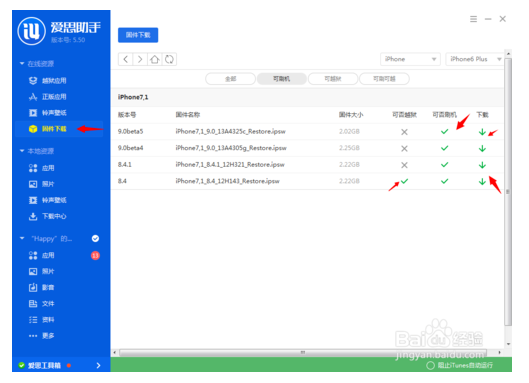The width and height of the screenshot is (529, 383).
Task: Open the hamburger menu icon at top right
Action: pos(473,19)
